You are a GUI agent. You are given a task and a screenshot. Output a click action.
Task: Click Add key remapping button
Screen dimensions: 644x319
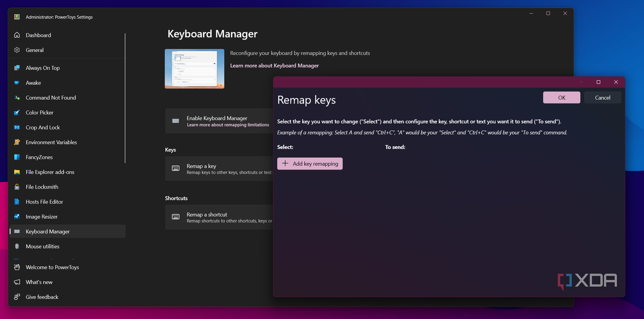click(x=310, y=164)
